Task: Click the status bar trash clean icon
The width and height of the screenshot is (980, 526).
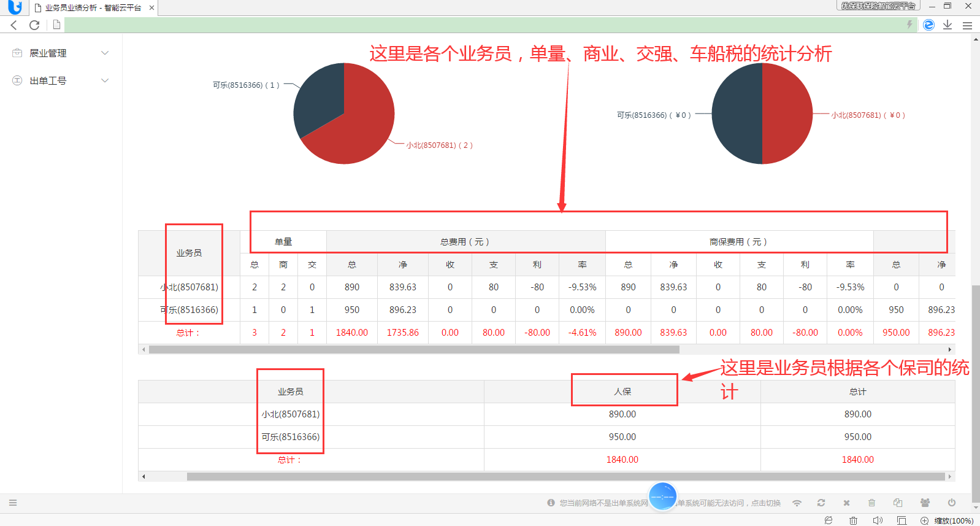Action: click(x=853, y=520)
